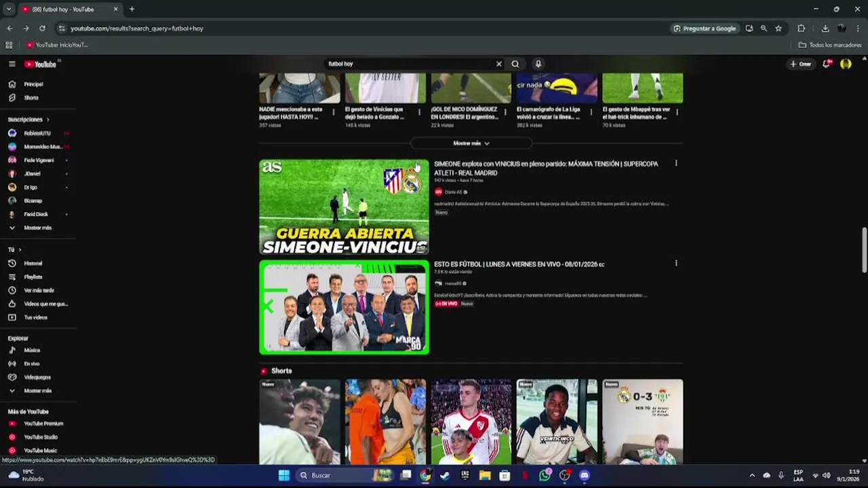868x488 pixels.
Task: Open YouTube Studio link
Action: [x=41, y=436]
